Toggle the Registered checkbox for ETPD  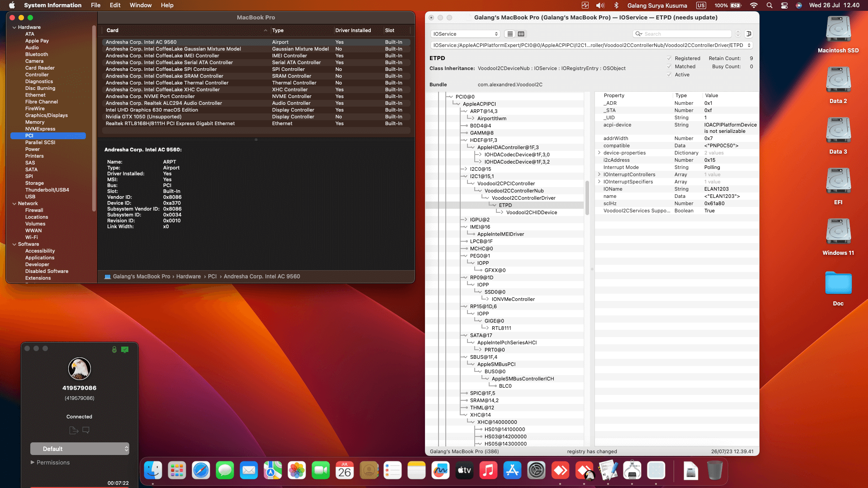(x=670, y=58)
